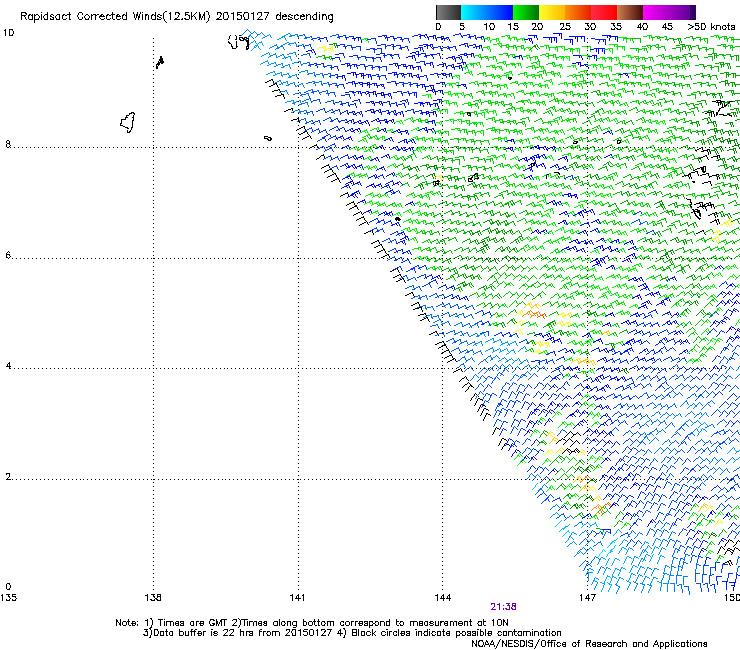This screenshot has height=650, width=740.
Task: Click the 'Rapidscat Corrected Winds(12.5KM)' title text
Action: pos(115,17)
